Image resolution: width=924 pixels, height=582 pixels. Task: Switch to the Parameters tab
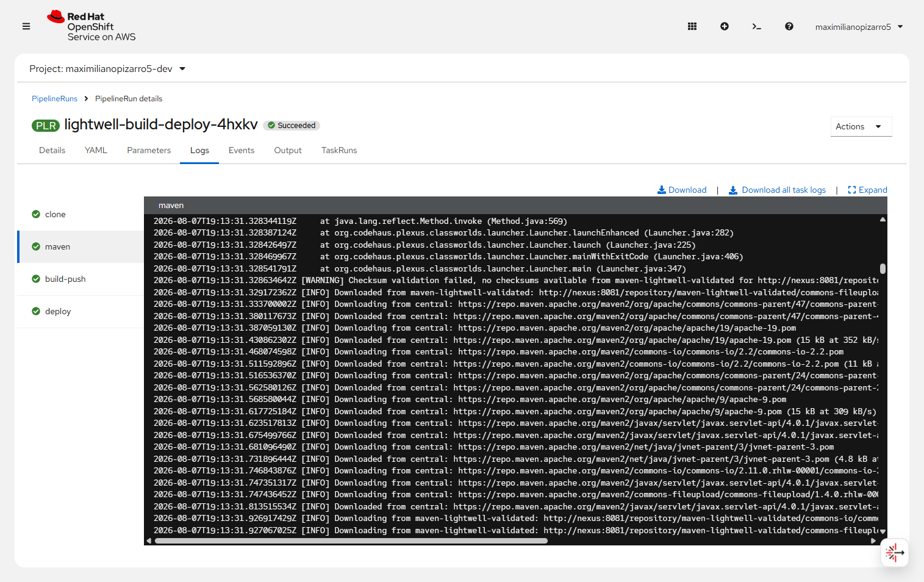[149, 150]
